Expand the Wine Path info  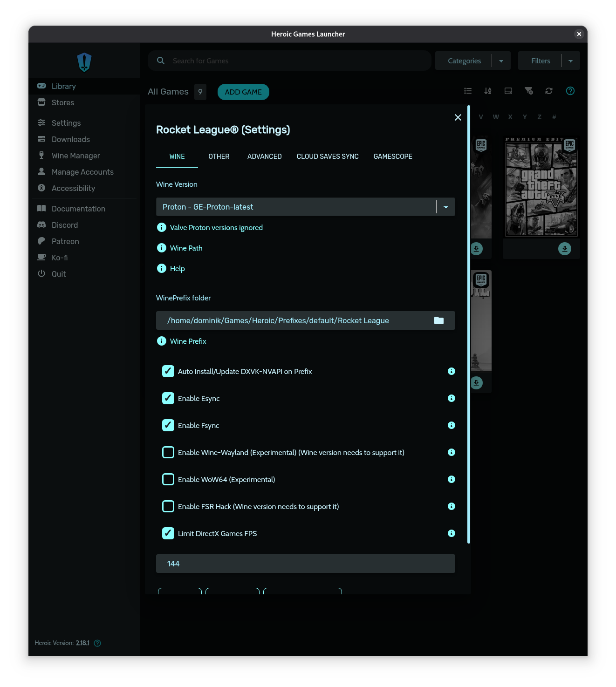pos(180,248)
